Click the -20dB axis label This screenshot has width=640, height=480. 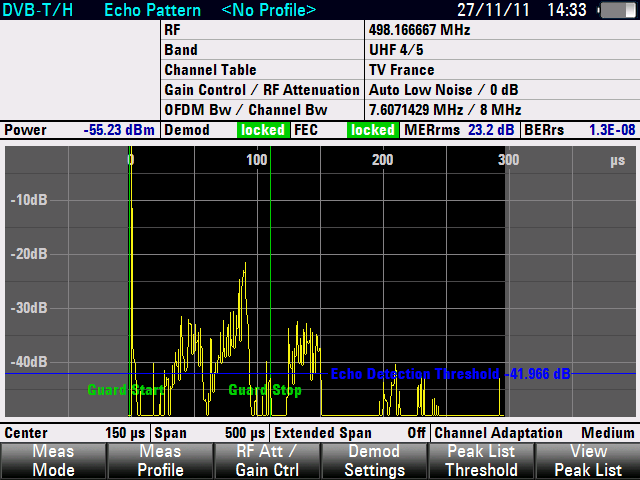coord(29,254)
